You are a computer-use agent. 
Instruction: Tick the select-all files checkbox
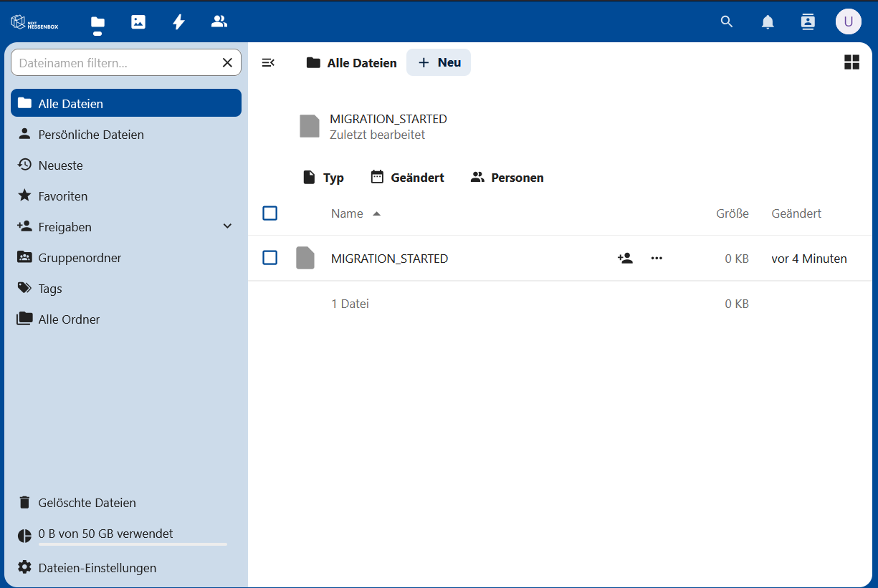pyautogui.click(x=269, y=213)
